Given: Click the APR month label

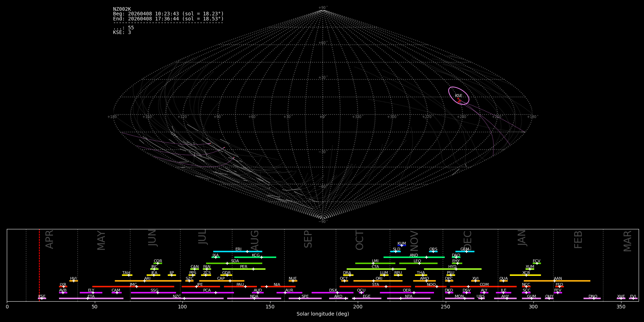Looking at the screenshot, I should click(x=50, y=239).
